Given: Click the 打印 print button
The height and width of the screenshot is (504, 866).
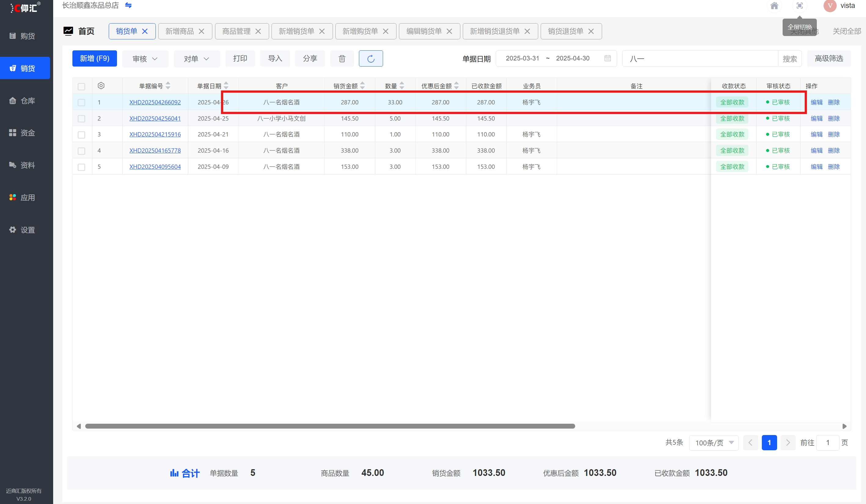Looking at the screenshot, I should 240,58.
